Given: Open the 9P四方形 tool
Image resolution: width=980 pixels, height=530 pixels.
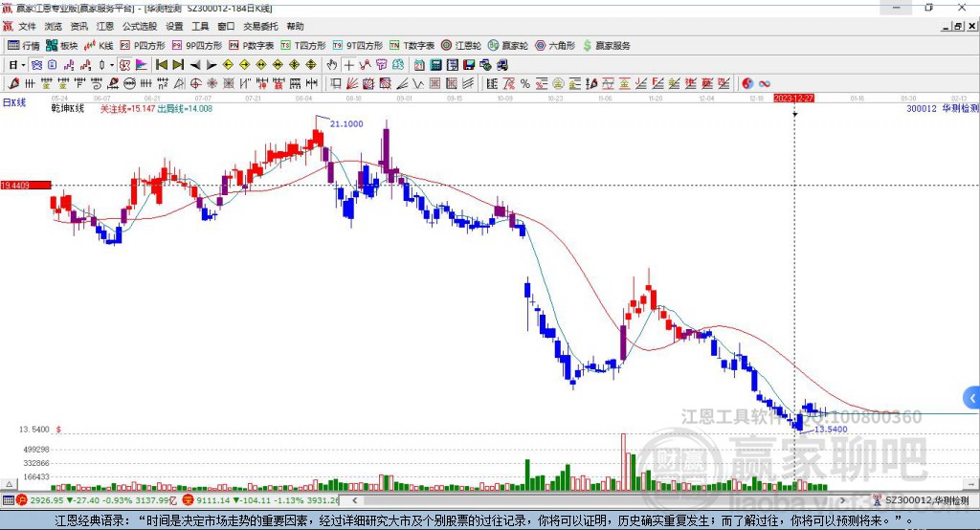Looking at the screenshot, I should click(197, 46).
